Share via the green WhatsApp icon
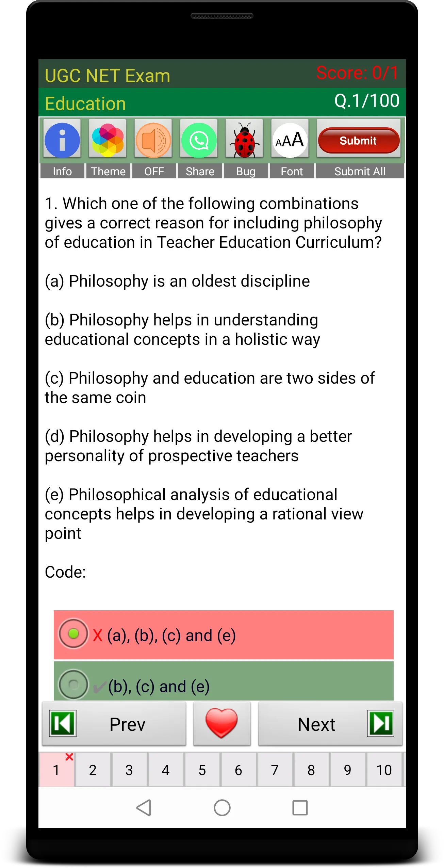The image size is (444, 868). 199,140
